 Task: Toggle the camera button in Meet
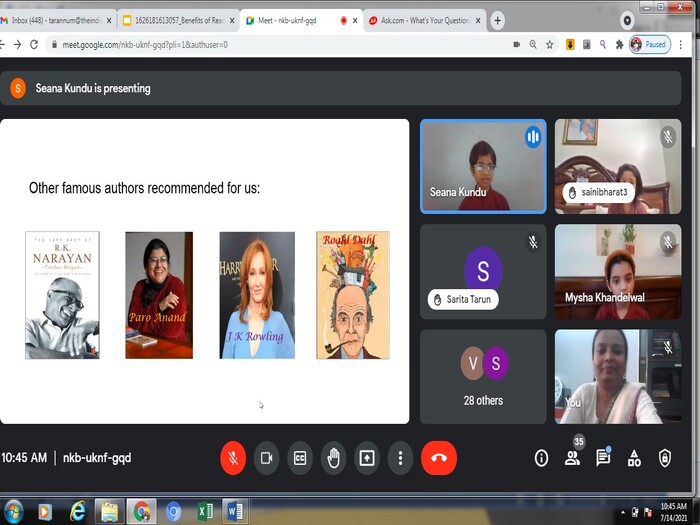point(267,458)
